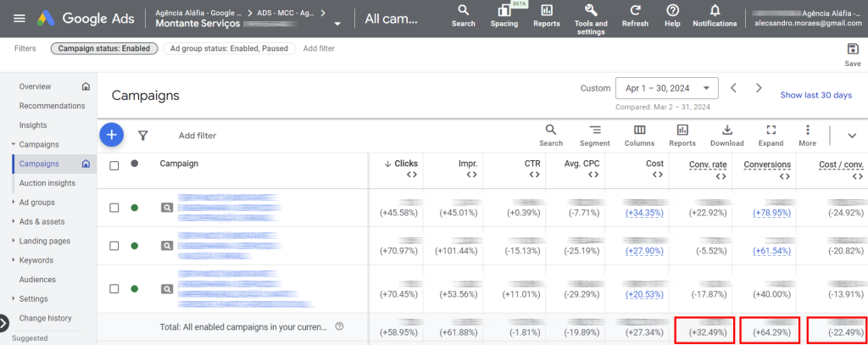Tick checkbox for +70.45% clicks campaign
Viewport: 868px width, 345px height.
[x=114, y=288]
